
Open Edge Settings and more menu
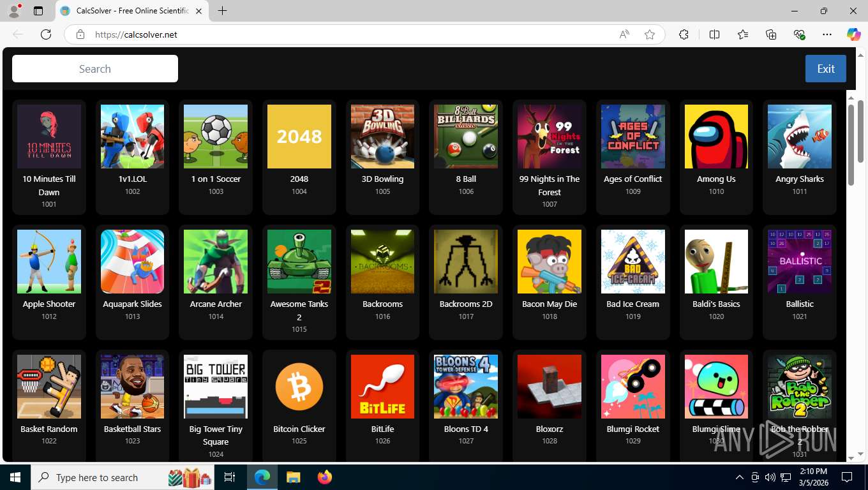(x=827, y=34)
